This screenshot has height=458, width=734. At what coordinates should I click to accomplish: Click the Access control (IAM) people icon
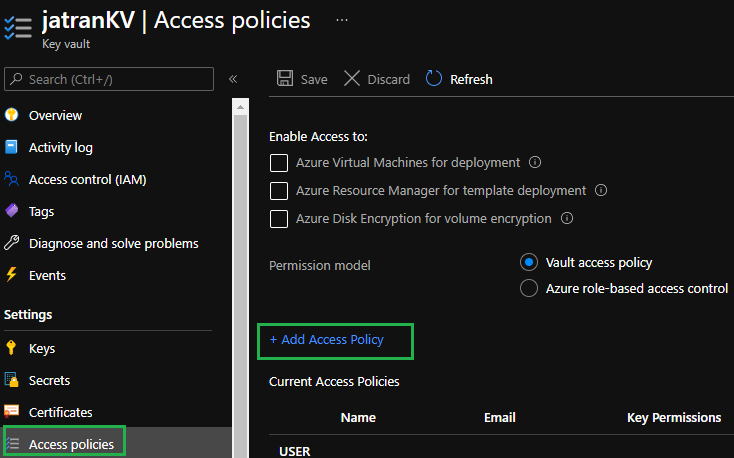(11, 179)
